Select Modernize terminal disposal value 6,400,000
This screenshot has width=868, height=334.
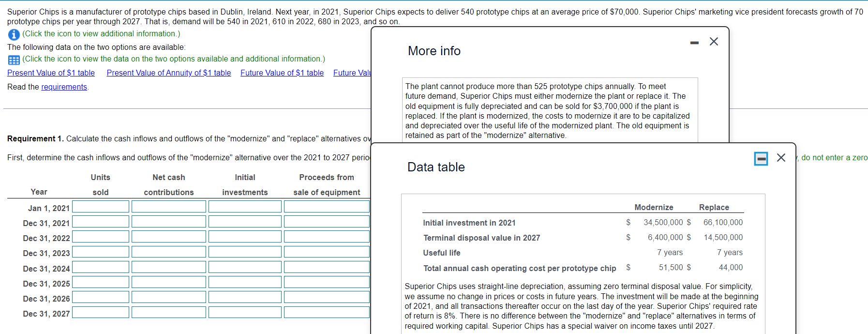[x=665, y=237]
